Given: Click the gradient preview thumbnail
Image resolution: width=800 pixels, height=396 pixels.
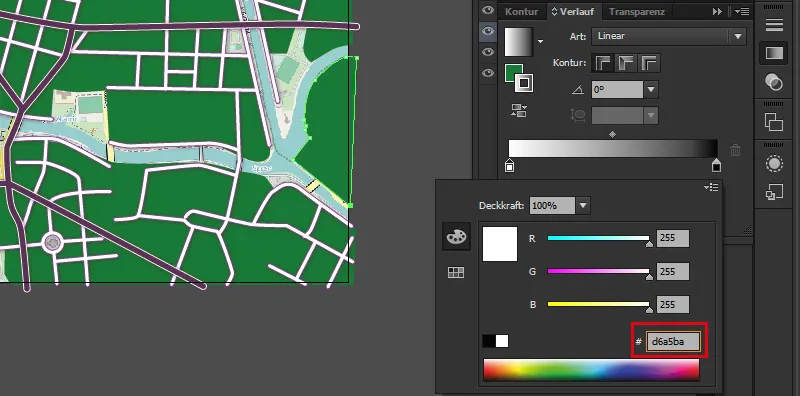Looking at the screenshot, I should tap(518, 41).
